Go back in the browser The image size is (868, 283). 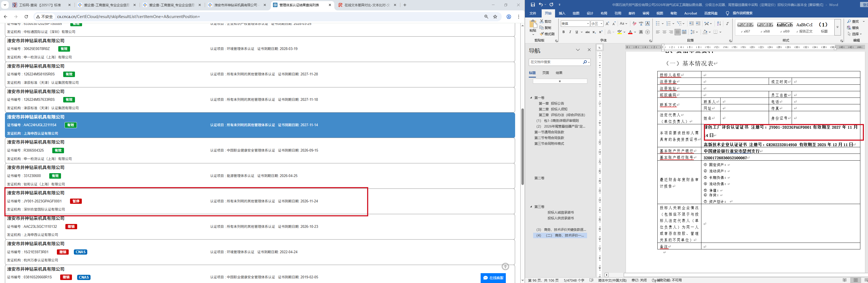(5, 16)
